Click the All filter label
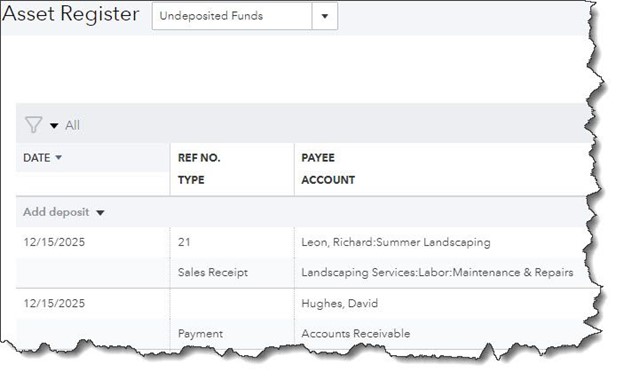624x380 pixels. pyautogui.click(x=72, y=125)
